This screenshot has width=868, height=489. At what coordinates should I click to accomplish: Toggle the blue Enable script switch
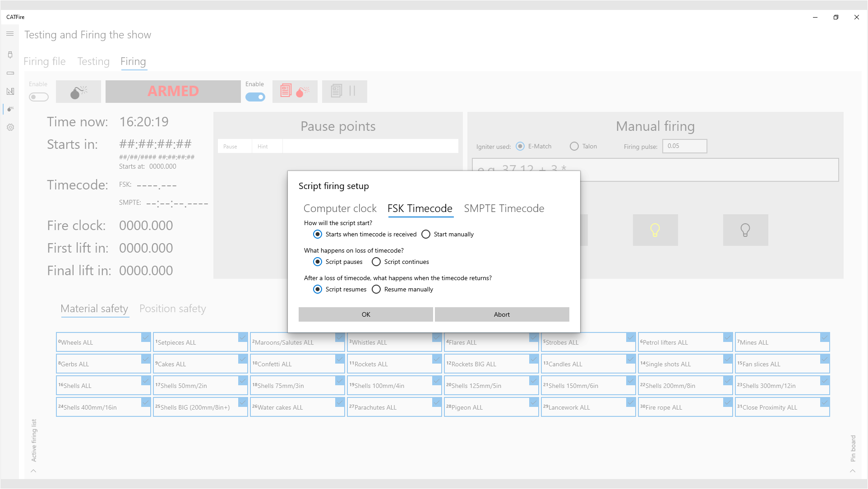tap(255, 97)
